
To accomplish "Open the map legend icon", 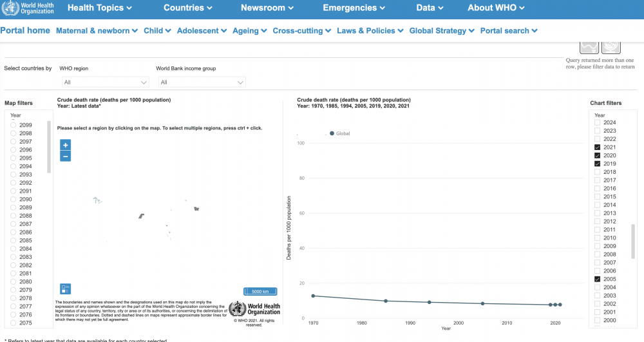I will [65, 289].
